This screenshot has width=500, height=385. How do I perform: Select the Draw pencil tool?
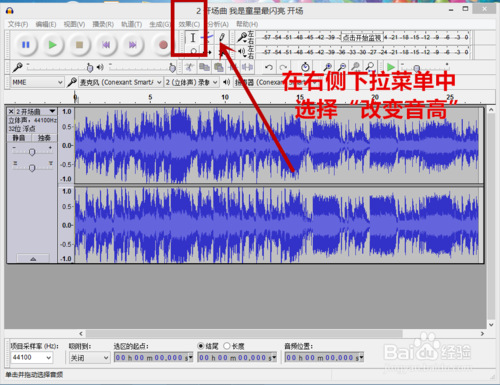pyautogui.click(x=222, y=38)
